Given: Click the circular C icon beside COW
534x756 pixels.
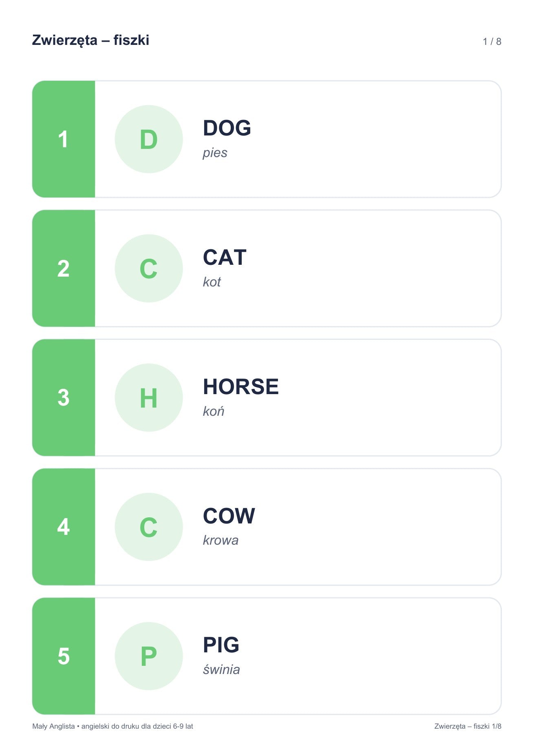Looking at the screenshot, I should click(x=149, y=527).
